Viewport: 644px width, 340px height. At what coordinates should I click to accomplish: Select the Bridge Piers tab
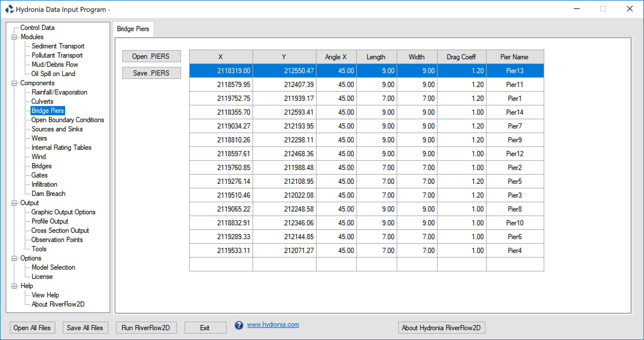(x=133, y=29)
